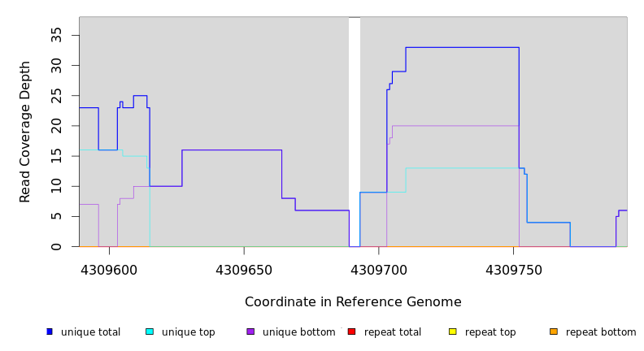Click the 'Read Coverage Depth' y-axis title
Screen dimensions: 644x351
[x=25, y=132]
